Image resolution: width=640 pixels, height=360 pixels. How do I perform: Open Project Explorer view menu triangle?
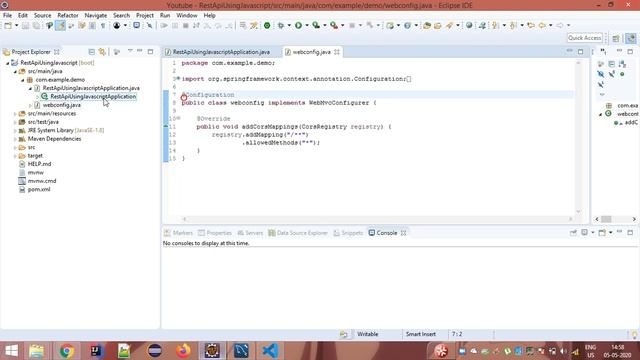[130, 51]
